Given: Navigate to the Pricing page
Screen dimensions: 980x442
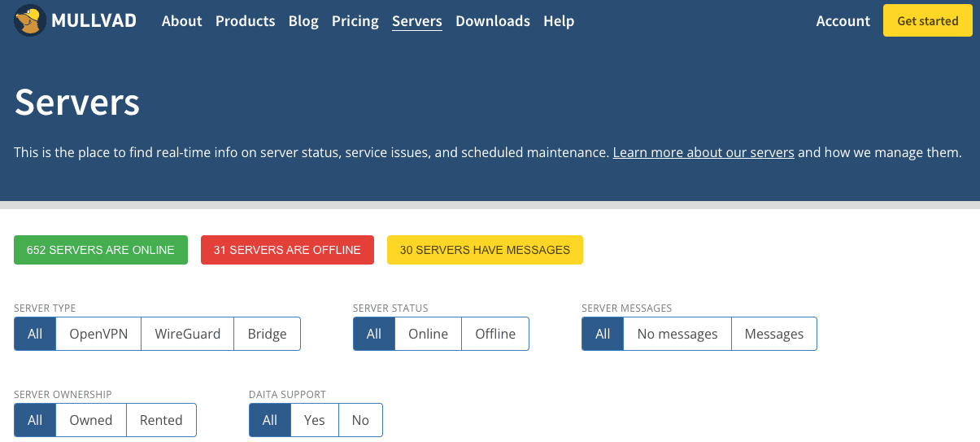Looking at the screenshot, I should click(x=355, y=21).
